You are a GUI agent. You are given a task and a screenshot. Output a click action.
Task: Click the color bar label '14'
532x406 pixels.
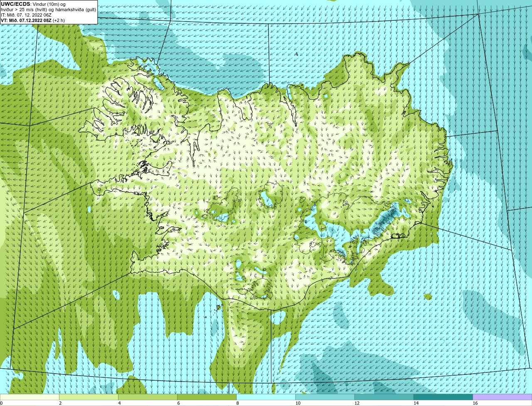tap(416, 403)
